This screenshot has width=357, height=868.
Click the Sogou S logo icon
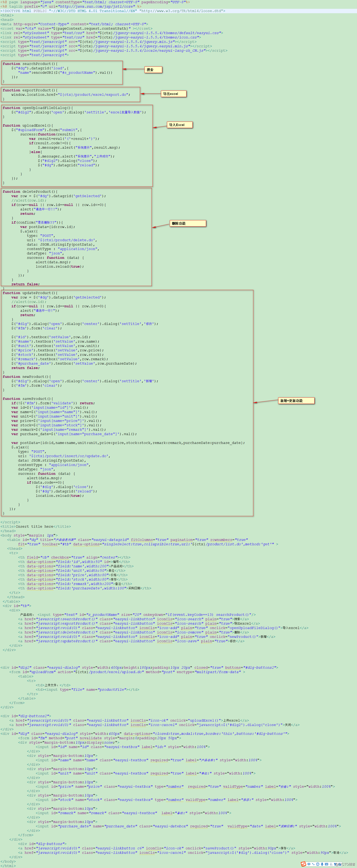[303, 864]
